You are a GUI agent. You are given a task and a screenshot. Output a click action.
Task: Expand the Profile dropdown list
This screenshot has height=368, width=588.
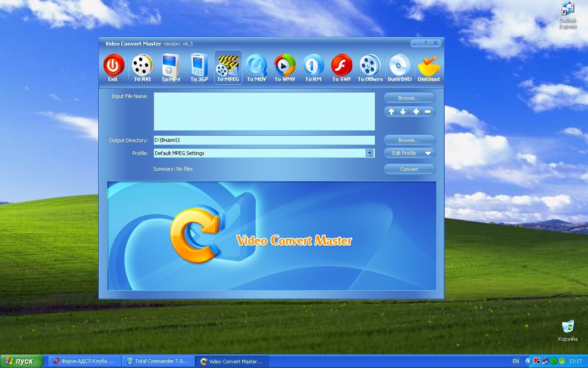[x=369, y=153]
